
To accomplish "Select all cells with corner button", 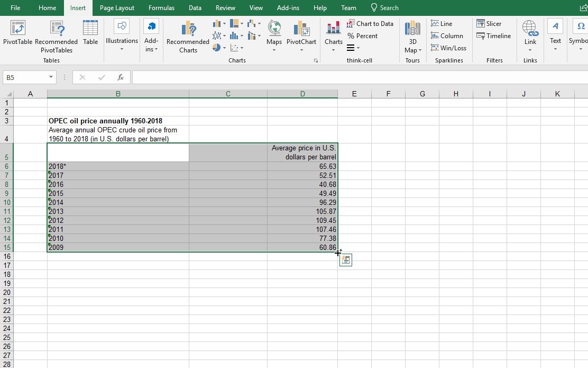I will 8,94.
